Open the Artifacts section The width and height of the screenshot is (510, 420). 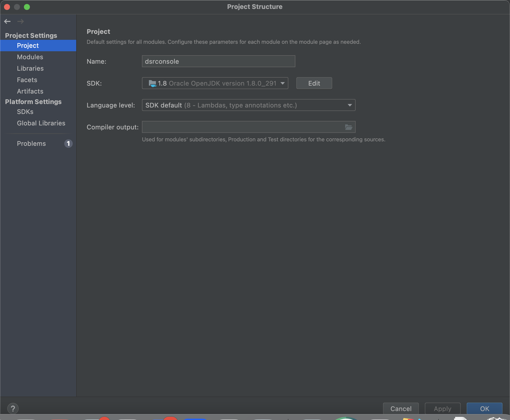[x=30, y=91]
